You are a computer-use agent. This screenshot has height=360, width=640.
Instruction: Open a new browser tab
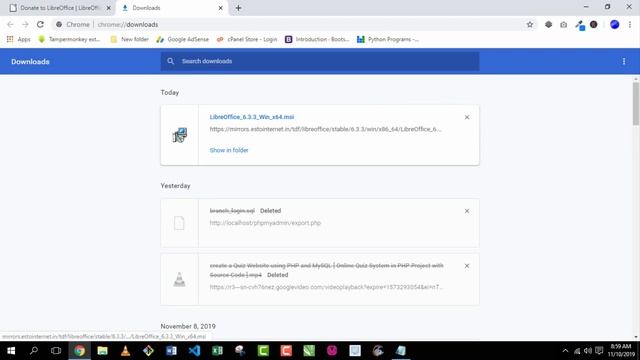238,8
